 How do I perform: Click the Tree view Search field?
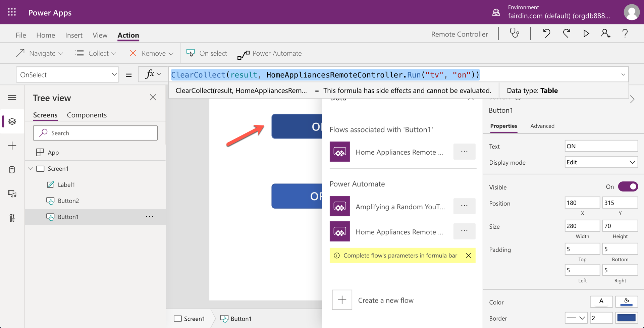[95, 133]
